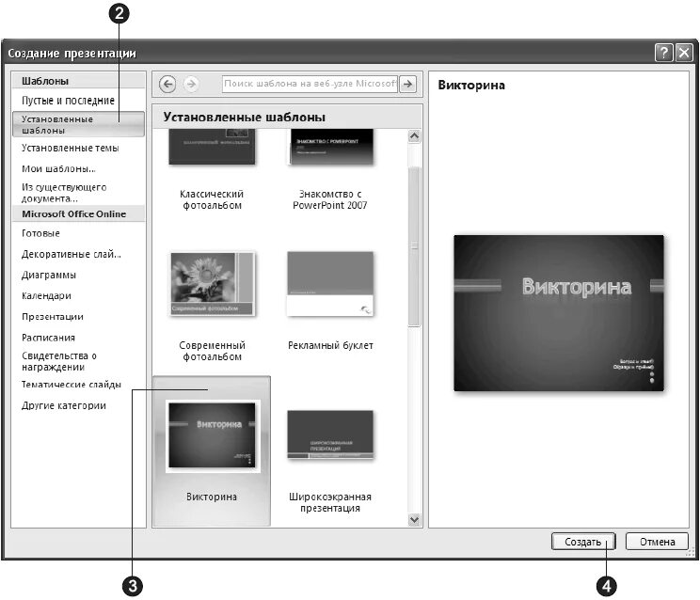Open Диаграммы online category

pyautogui.click(x=49, y=276)
